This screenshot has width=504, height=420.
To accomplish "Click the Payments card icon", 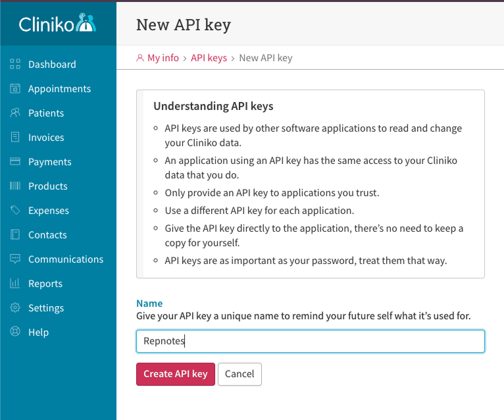I will point(15,161).
